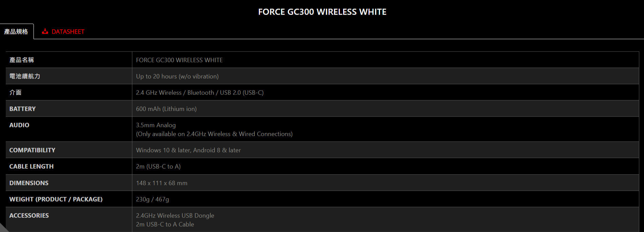Open the DATASHEET link

68,31
